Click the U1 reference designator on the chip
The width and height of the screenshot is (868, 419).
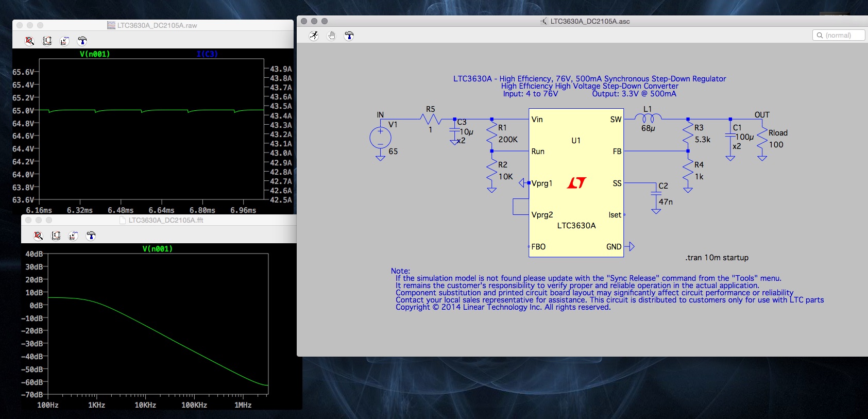coord(576,140)
